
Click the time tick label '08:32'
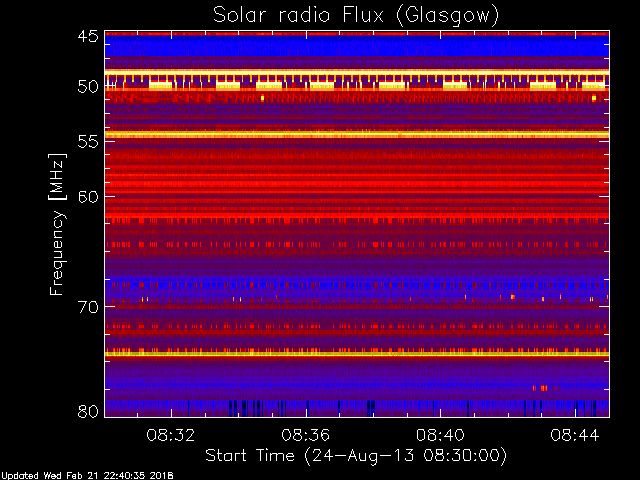pos(171,435)
